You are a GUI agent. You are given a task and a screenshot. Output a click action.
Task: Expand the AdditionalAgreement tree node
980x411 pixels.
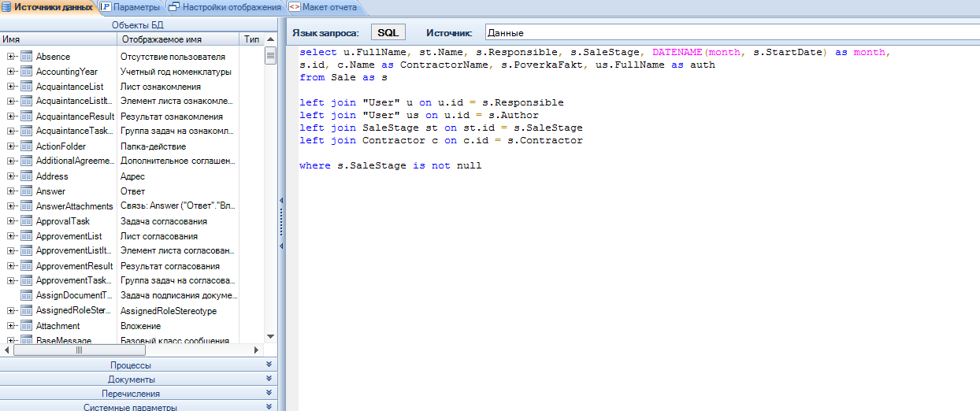[x=11, y=161]
